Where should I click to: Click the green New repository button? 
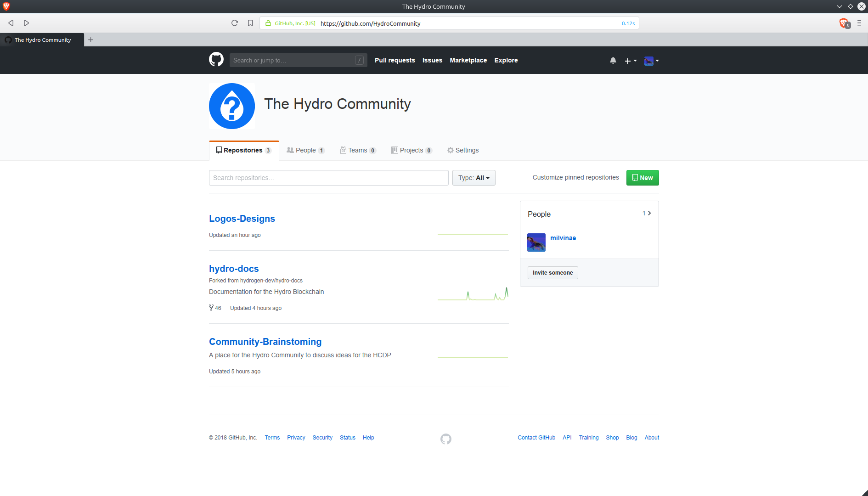642,178
